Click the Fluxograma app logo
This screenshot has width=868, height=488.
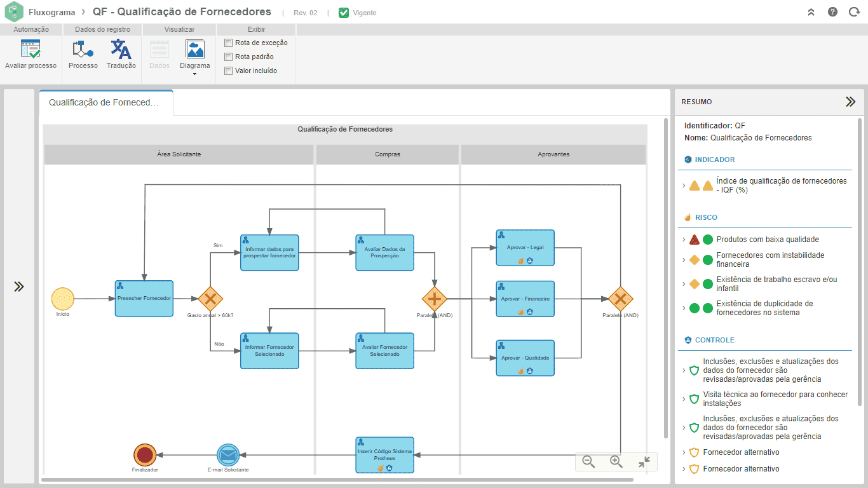tap(13, 12)
